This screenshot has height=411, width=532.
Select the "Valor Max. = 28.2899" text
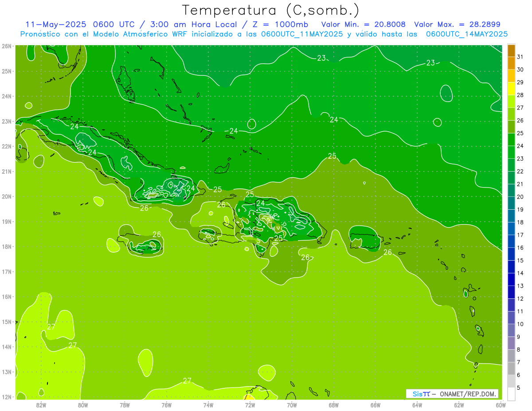coord(458,24)
